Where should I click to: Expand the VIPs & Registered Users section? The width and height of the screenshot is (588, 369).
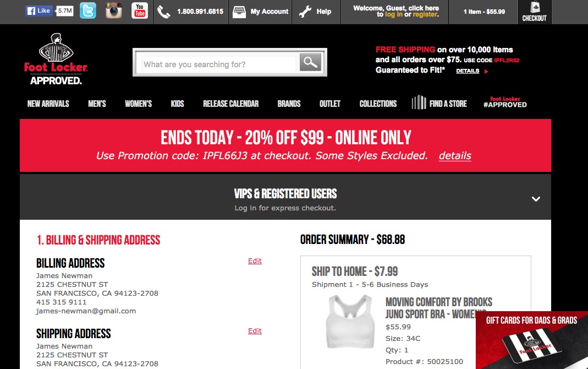[536, 199]
